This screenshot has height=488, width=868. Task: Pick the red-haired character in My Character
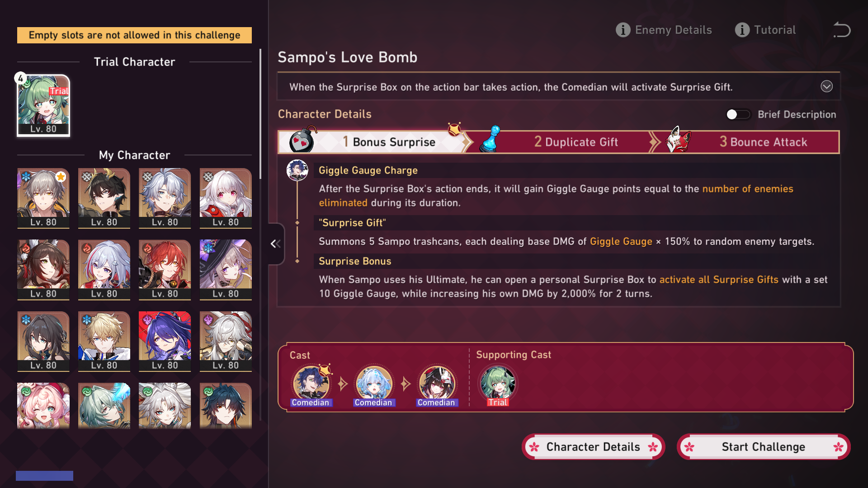165,270
